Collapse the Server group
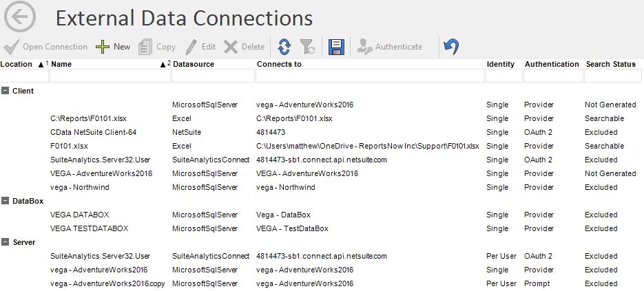The height and width of the screenshot is (291, 644). [x=6, y=242]
